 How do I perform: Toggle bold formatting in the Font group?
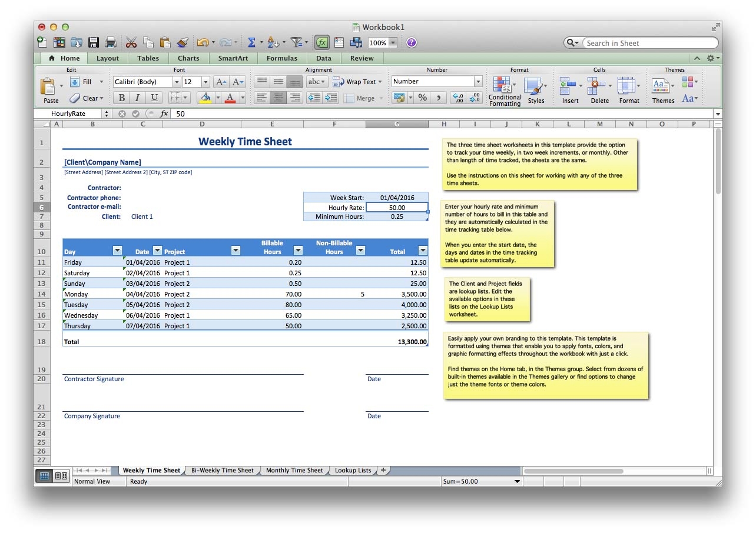(121, 98)
